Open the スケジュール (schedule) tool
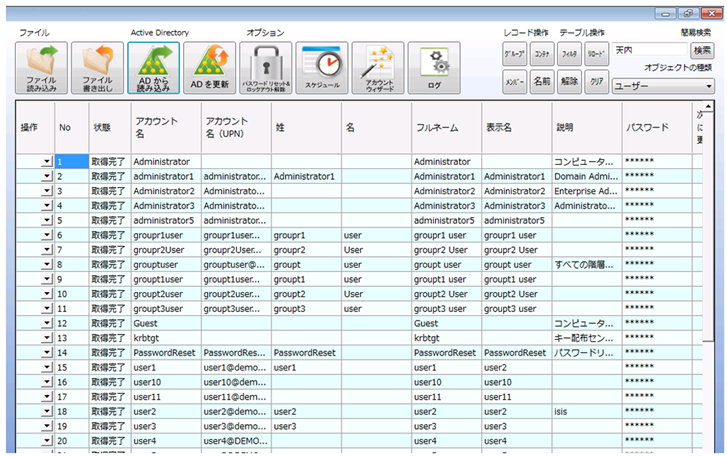727x457 pixels. coord(322,68)
